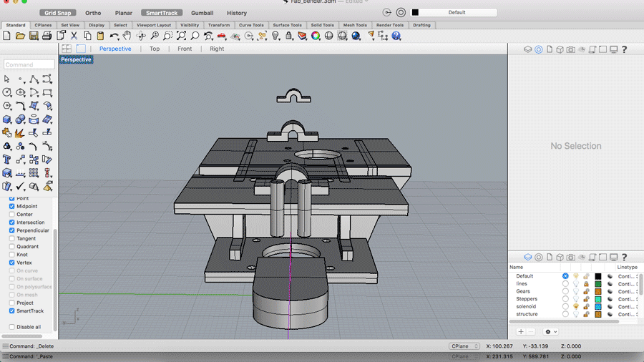
Task: Activate the Pan hand tool
Action: pyautogui.click(x=127, y=36)
